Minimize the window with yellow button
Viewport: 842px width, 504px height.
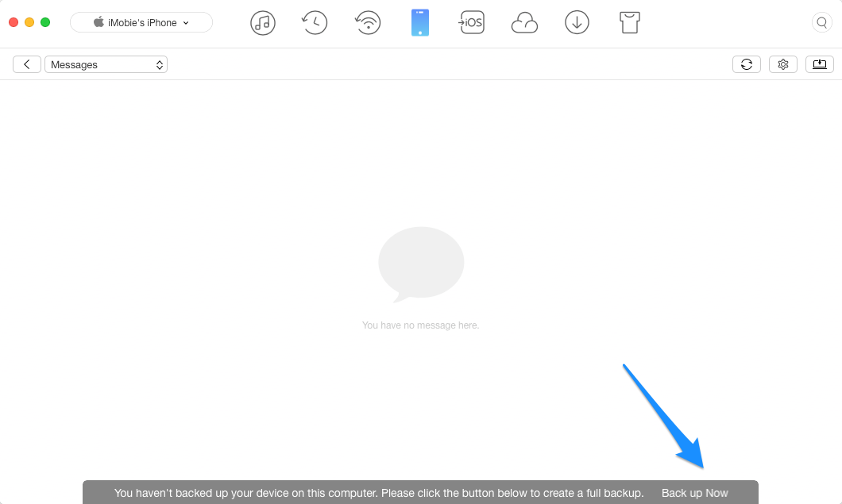(29, 22)
